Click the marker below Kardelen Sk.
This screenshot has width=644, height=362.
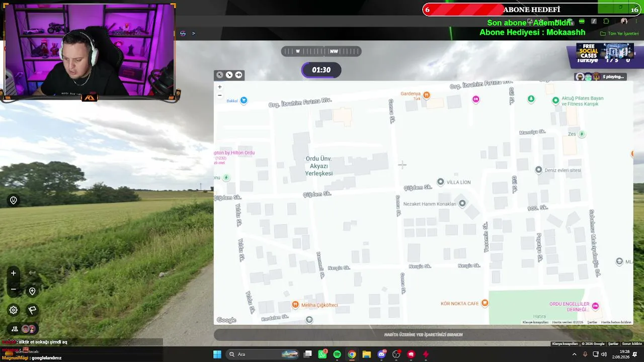[309, 320]
